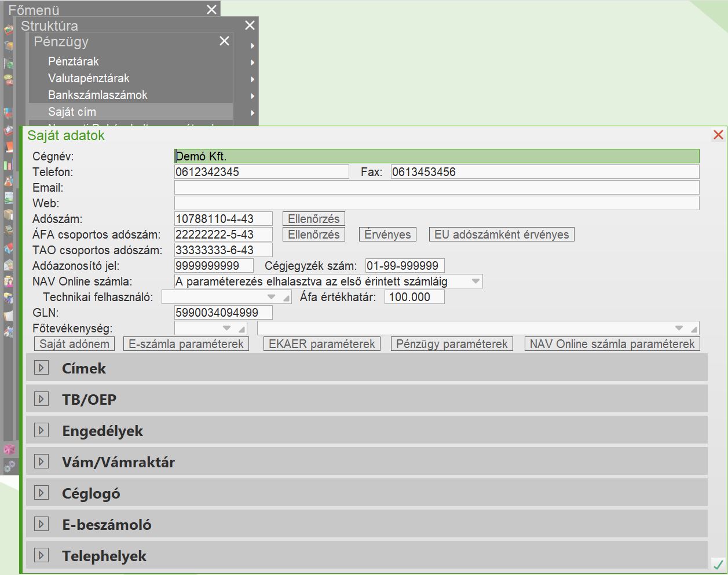Close the Pénzügy menu panel
The image size is (728, 575).
[x=224, y=41]
